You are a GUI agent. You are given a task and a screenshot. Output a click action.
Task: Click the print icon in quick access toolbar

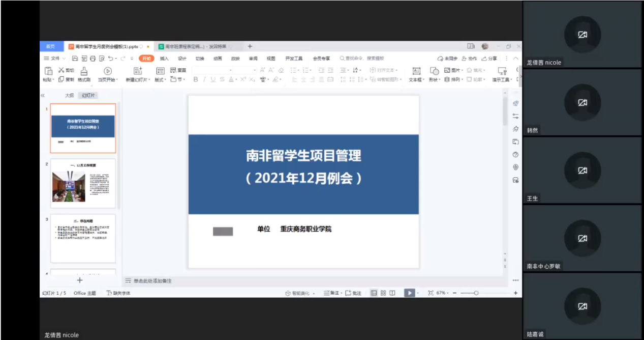[93, 59]
